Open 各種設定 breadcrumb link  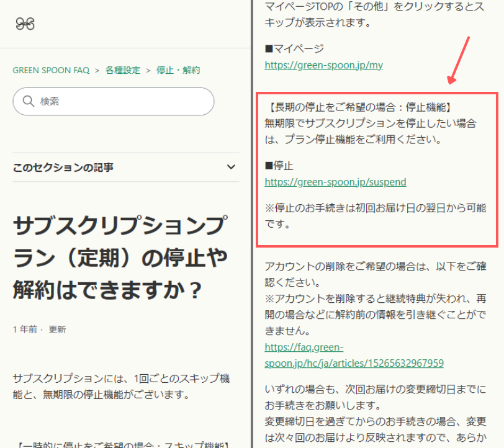pos(123,70)
